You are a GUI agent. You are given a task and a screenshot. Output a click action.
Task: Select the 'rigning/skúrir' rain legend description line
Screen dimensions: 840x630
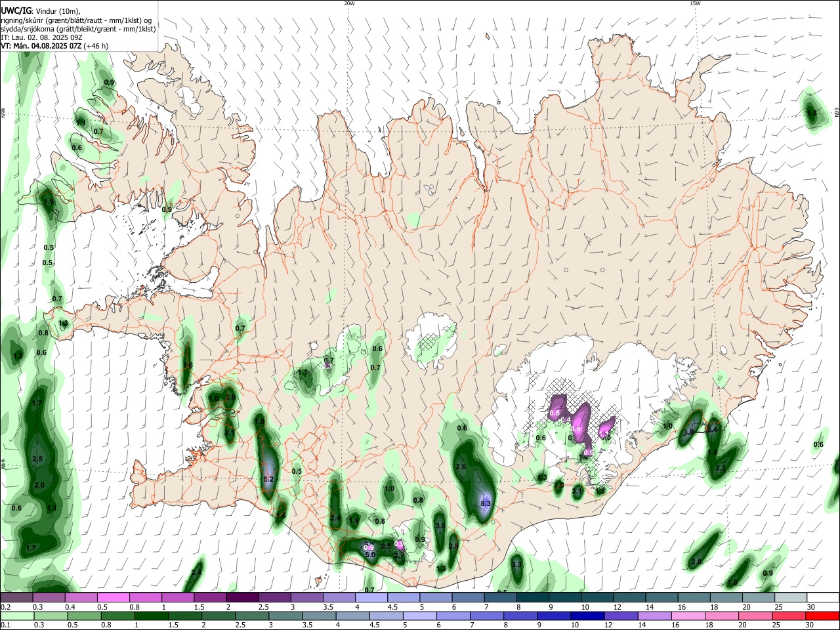[75, 20]
